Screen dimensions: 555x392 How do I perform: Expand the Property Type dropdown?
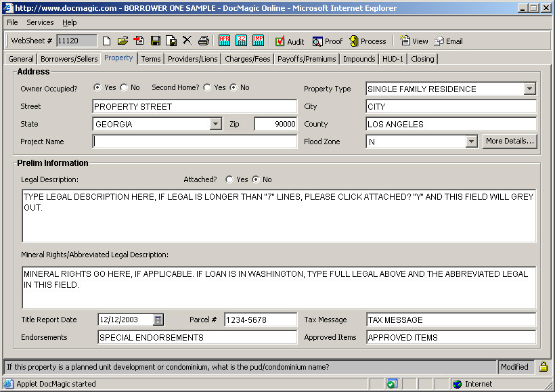(529, 89)
